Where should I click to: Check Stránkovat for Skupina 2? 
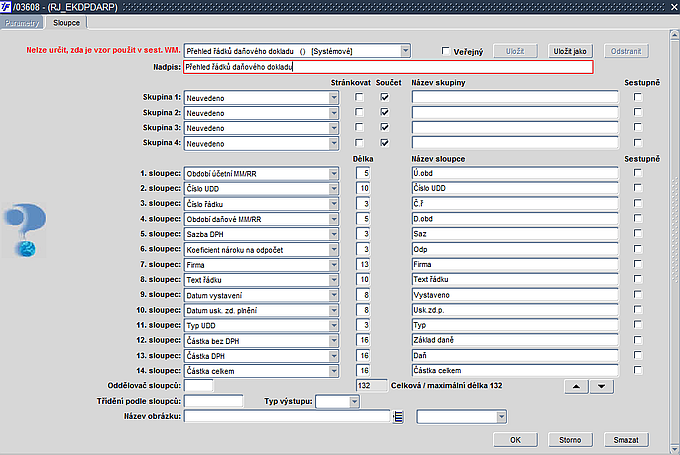[x=360, y=113]
